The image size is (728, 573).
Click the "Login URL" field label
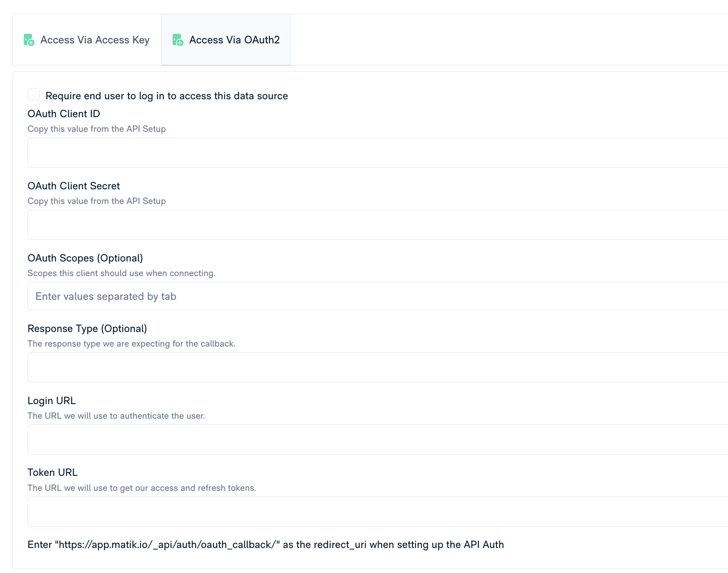pyautogui.click(x=52, y=401)
